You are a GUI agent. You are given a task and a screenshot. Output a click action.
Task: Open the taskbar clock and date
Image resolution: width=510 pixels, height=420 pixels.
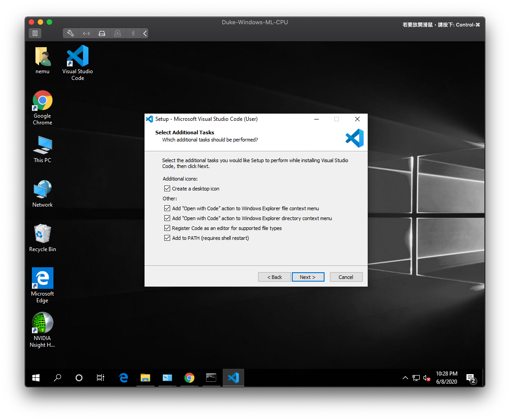pos(446,378)
